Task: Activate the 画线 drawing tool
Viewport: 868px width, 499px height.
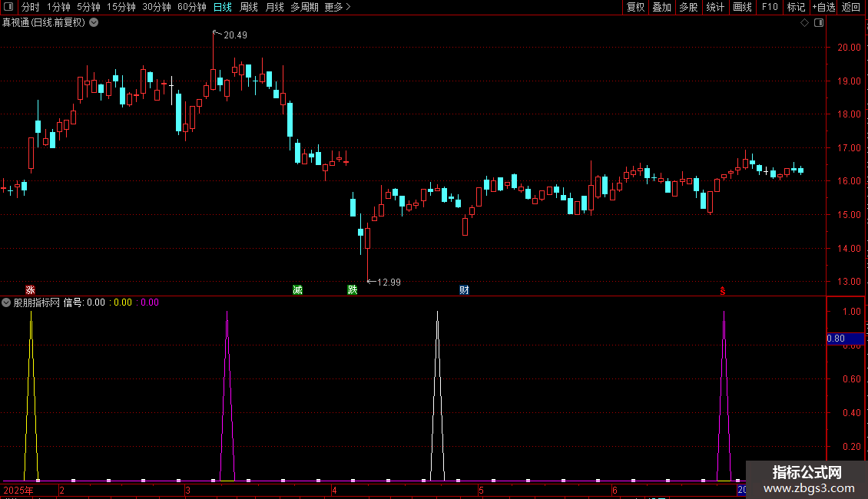Action: pyautogui.click(x=742, y=7)
